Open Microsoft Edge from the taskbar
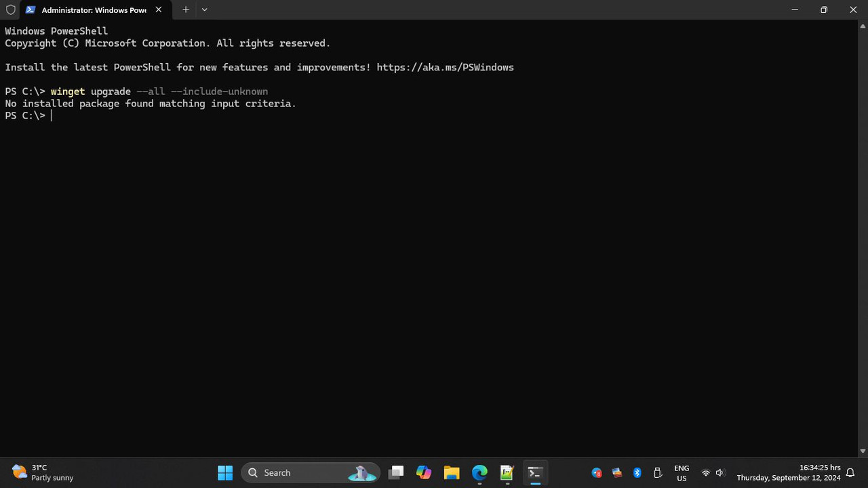 [x=479, y=472]
